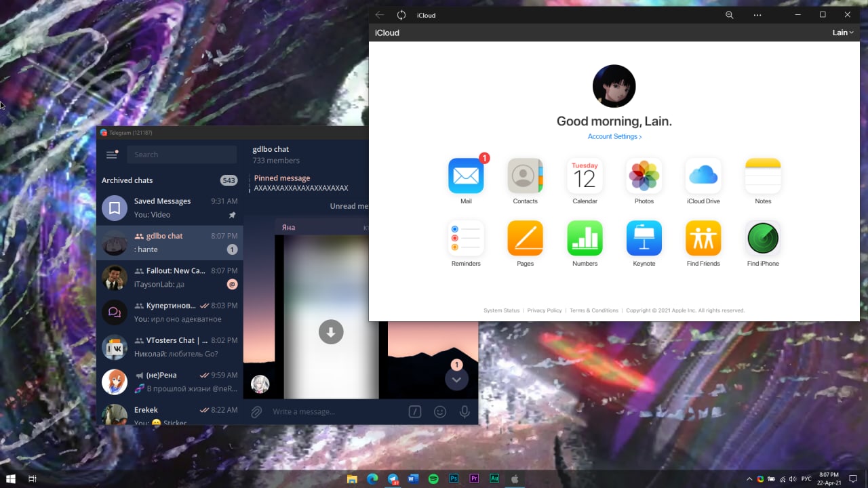Open Spotify from the taskbar
The width and height of the screenshot is (868, 488).
pos(433,479)
